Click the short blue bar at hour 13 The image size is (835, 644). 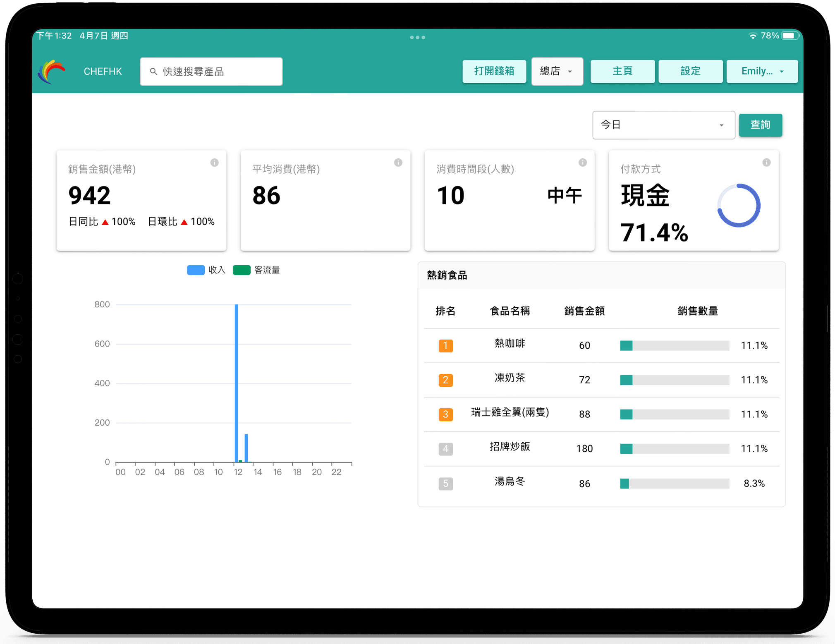(x=246, y=448)
